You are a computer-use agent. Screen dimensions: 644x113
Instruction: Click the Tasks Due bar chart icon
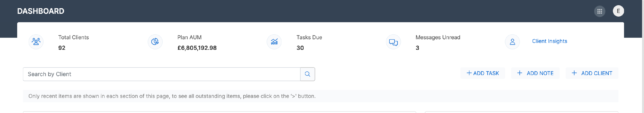(274, 42)
